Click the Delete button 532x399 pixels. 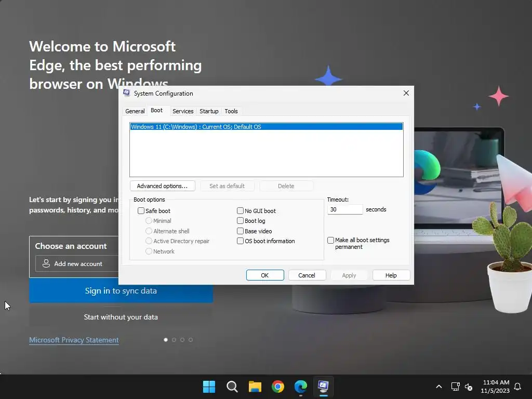[x=286, y=186]
